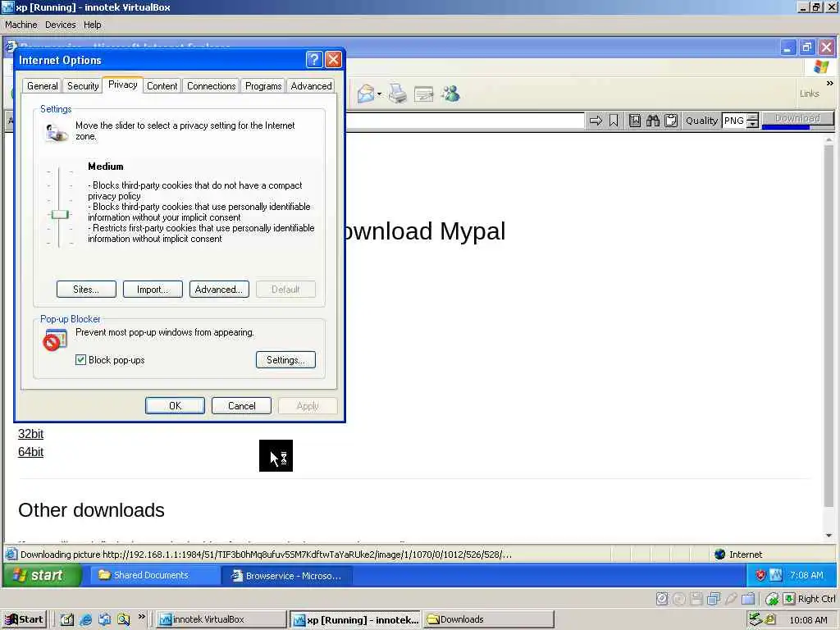840x630 pixels.
Task: Open the Machine menu
Action: 21,25
